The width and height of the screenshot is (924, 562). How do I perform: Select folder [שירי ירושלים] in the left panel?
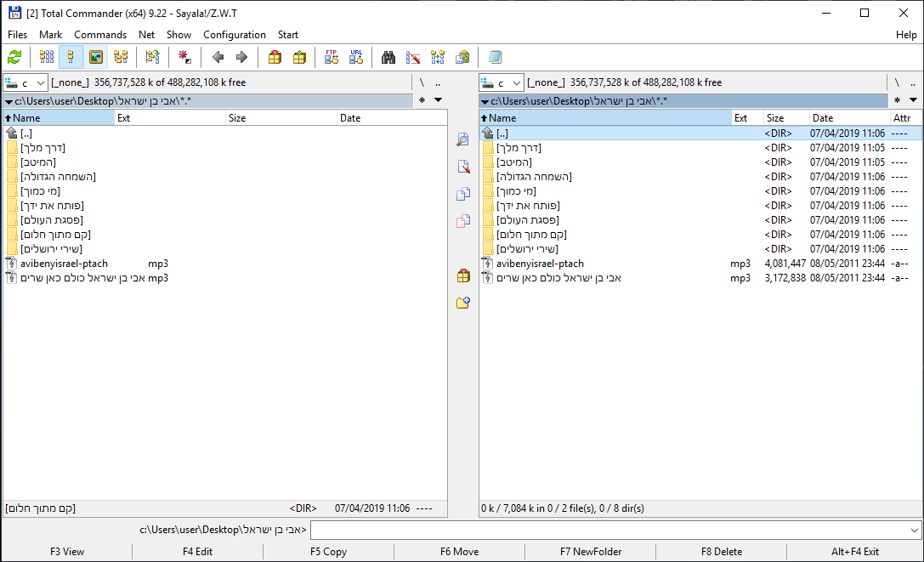(x=225, y=249)
